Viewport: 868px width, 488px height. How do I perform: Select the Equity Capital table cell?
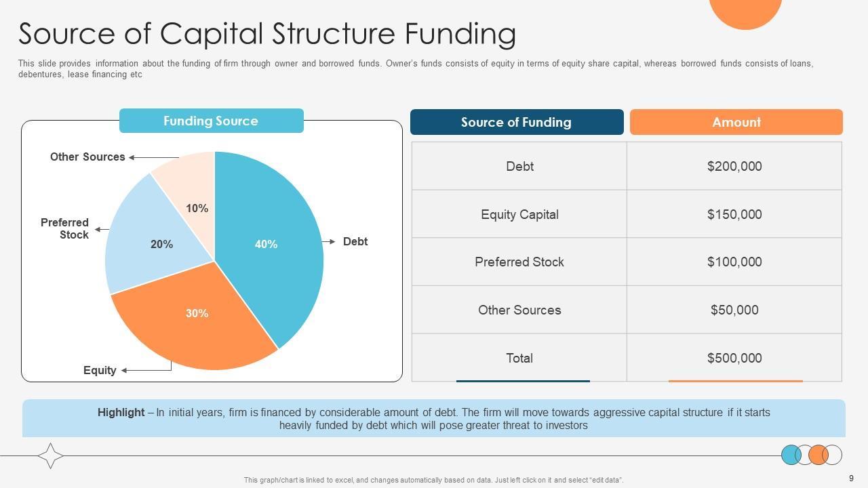tap(519, 214)
